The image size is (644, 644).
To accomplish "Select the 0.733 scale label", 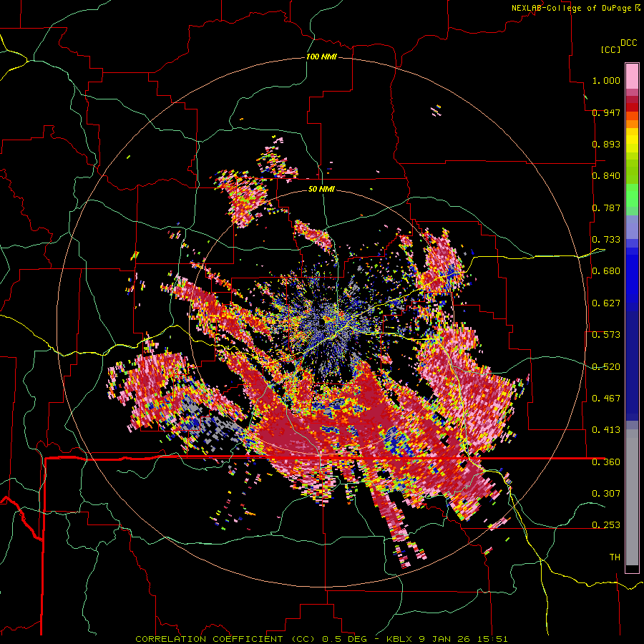I will point(606,240).
